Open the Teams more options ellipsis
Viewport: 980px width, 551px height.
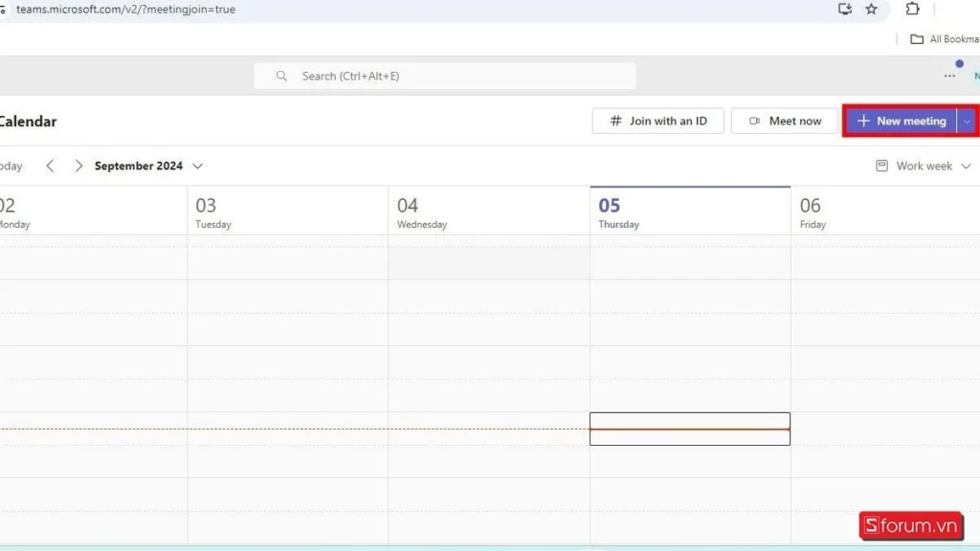pyautogui.click(x=949, y=76)
